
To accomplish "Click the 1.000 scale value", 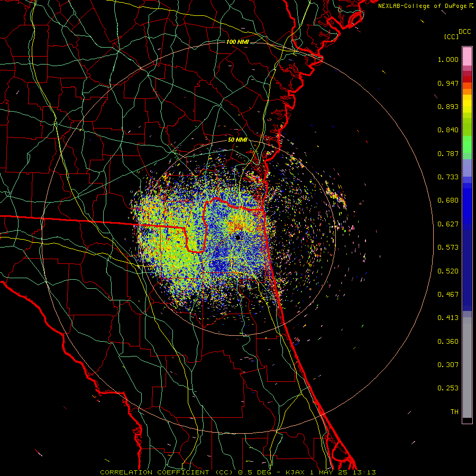I will pos(448,59).
